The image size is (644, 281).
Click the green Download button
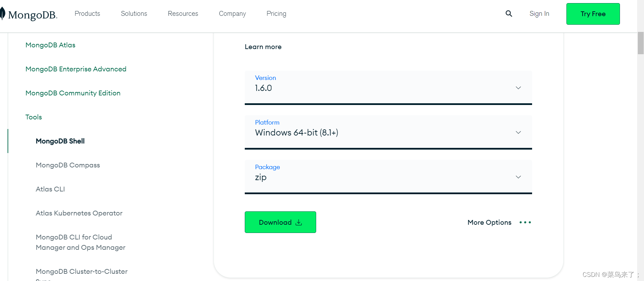point(280,222)
